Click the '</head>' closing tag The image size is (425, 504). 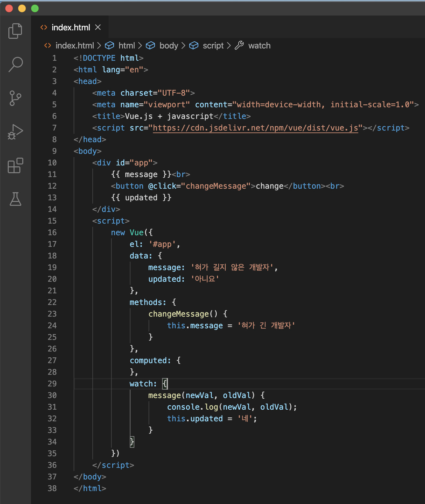(x=90, y=140)
